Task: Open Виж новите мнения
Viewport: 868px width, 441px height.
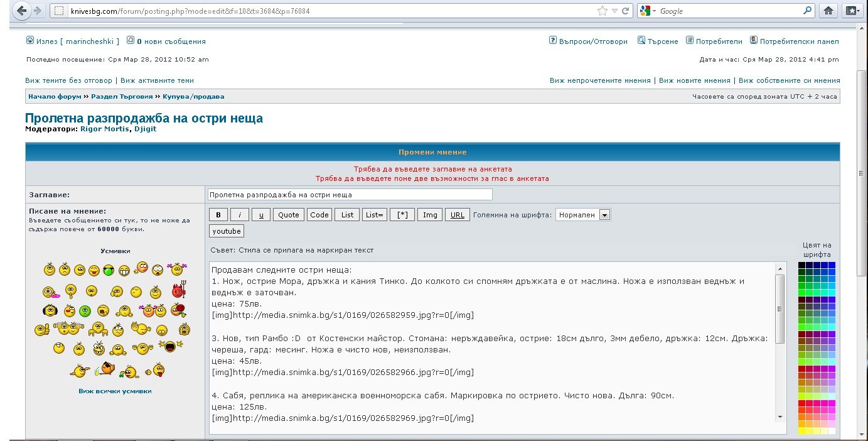Action: coord(695,80)
